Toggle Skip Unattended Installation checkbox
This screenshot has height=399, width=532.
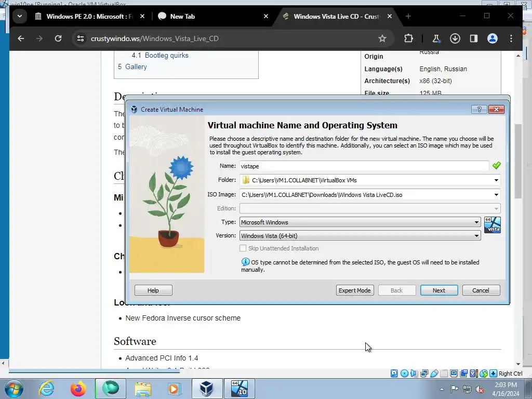tap(243, 248)
